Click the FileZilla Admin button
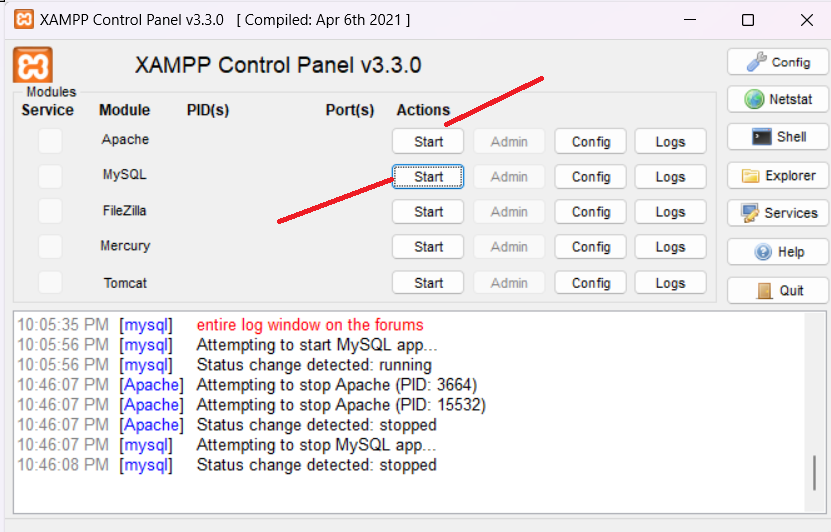The height and width of the screenshot is (532, 831). [509, 212]
